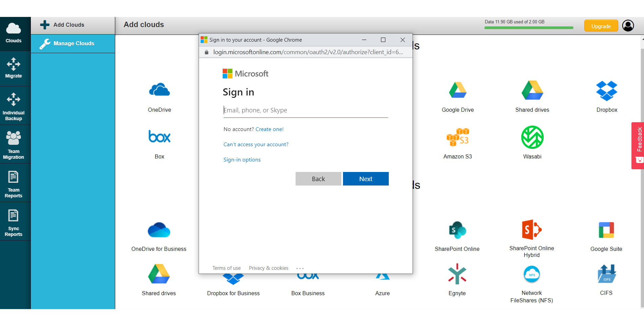Switch to the Manage Clouds tab
The width and height of the screenshot is (644, 326).
coord(73,43)
